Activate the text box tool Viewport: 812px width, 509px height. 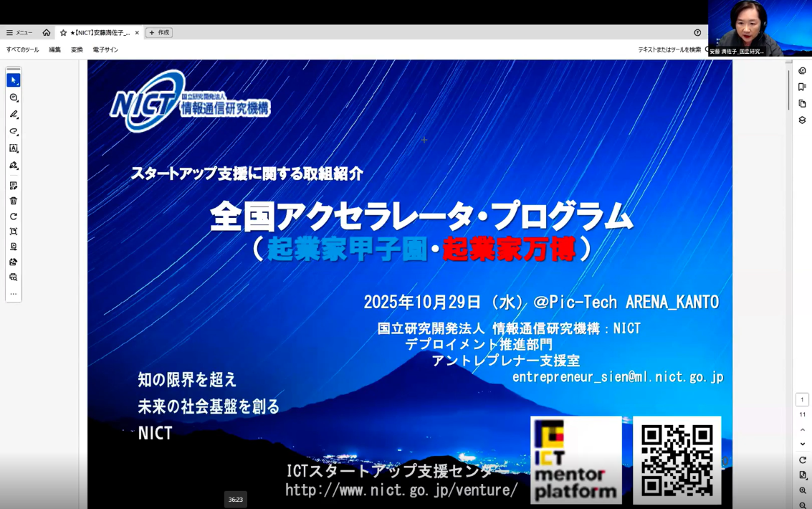[13, 148]
